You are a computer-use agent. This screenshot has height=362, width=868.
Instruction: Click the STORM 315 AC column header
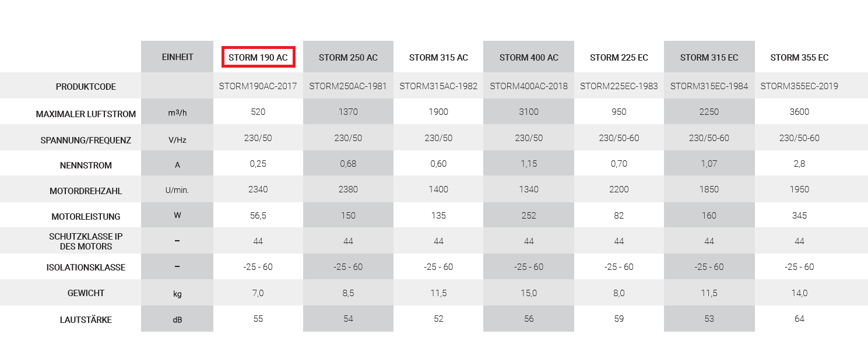coord(438,57)
